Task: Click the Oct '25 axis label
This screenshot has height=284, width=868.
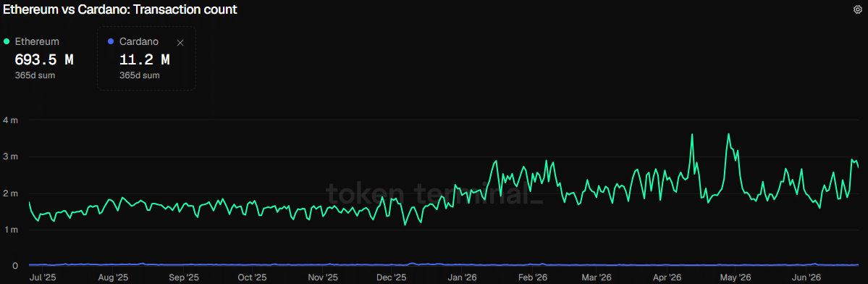Action: click(x=253, y=277)
